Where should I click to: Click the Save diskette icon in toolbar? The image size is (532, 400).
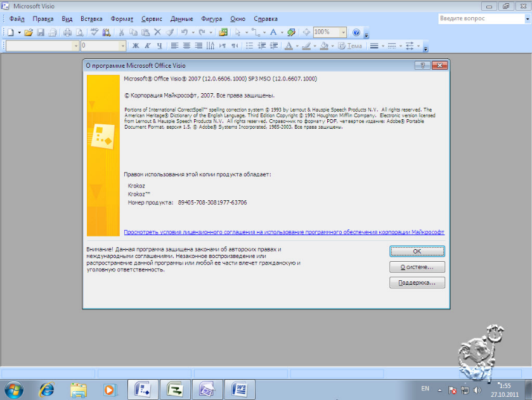coord(41,32)
